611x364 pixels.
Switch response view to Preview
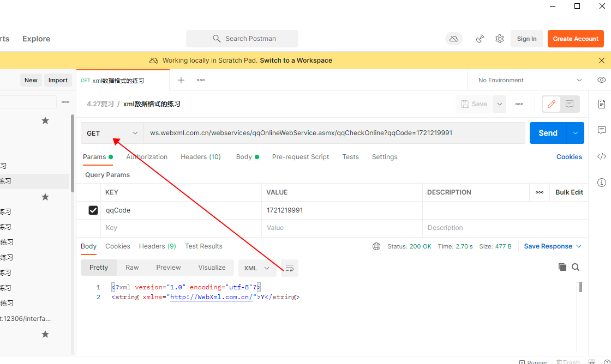pyautogui.click(x=169, y=268)
